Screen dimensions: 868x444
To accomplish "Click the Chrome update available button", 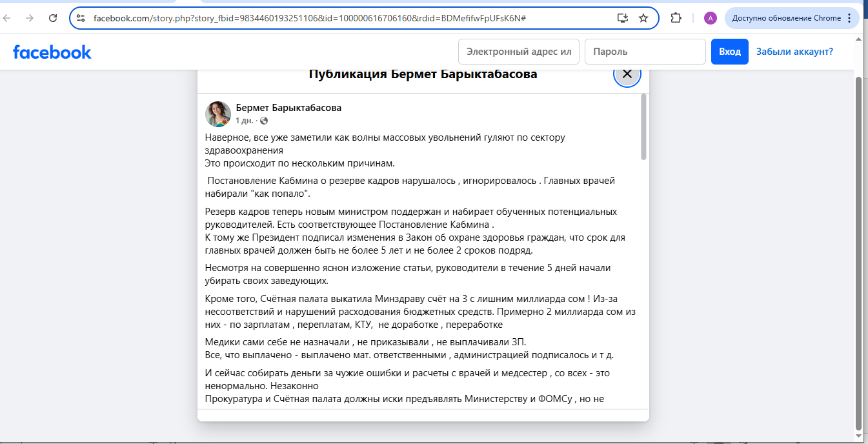I will point(791,18).
